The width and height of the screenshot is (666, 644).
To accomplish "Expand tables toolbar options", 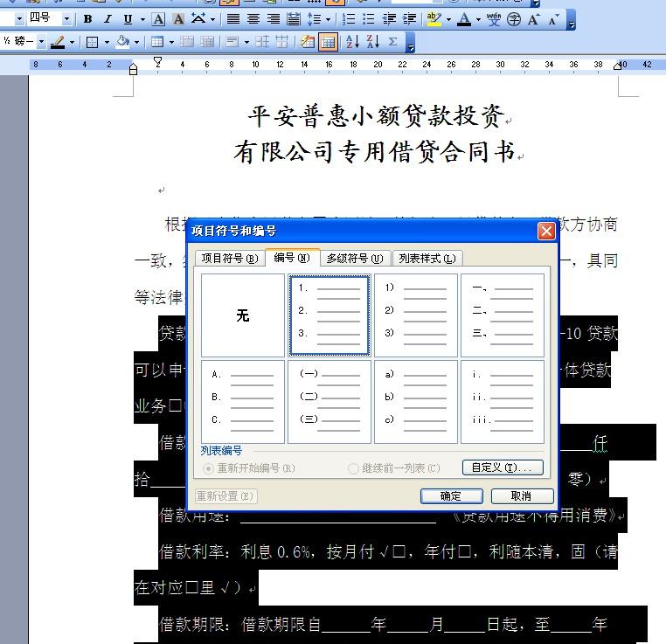I will point(410,42).
